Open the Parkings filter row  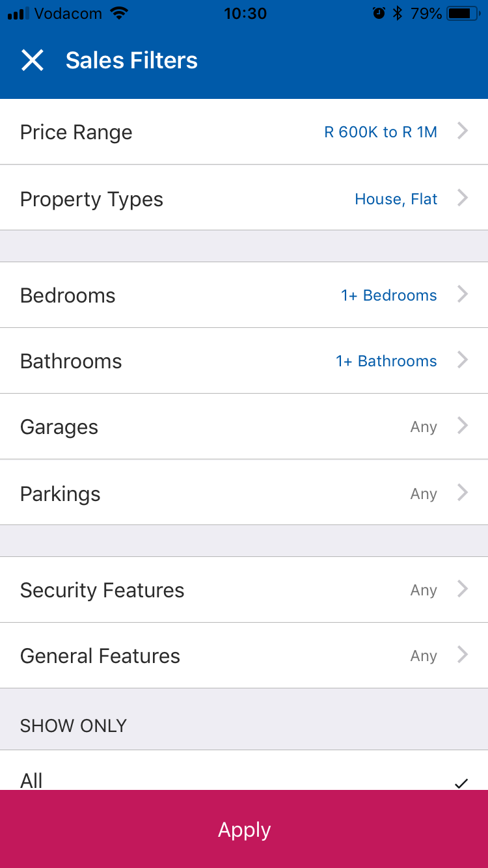(x=244, y=493)
